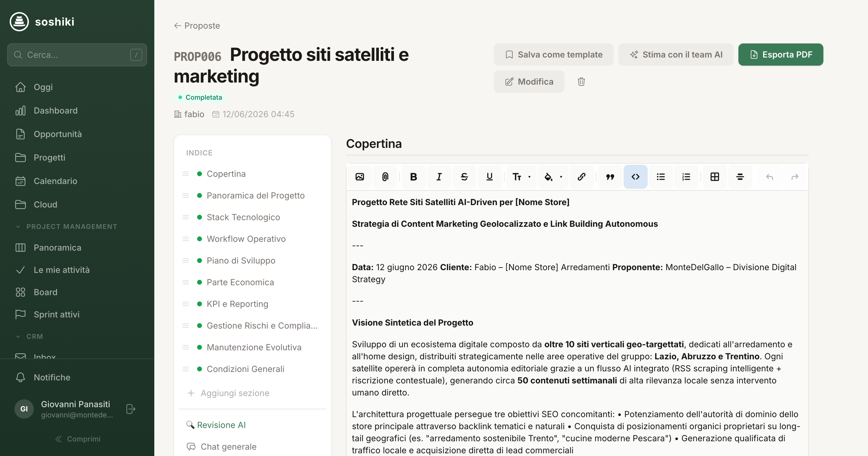This screenshot has height=456, width=868.
Task: Apply underline formatting
Action: coord(489,177)
